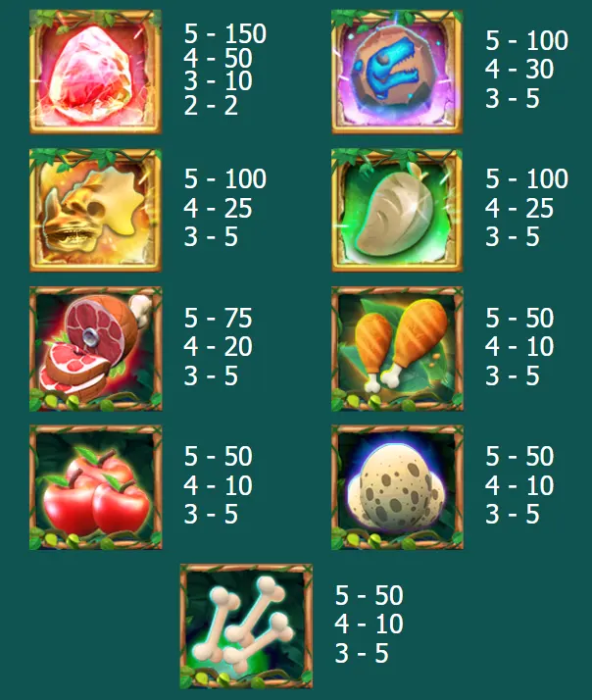Click the red apples symbol

(x=95, y=487)
